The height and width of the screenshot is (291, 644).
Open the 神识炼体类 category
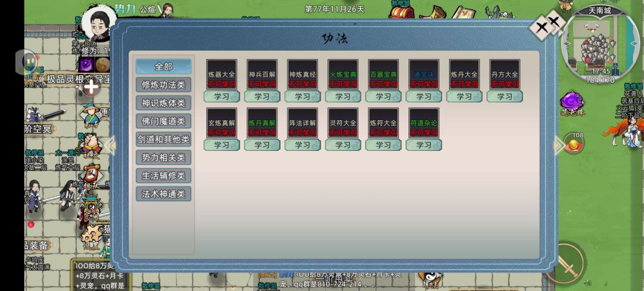tap(163, 103)
